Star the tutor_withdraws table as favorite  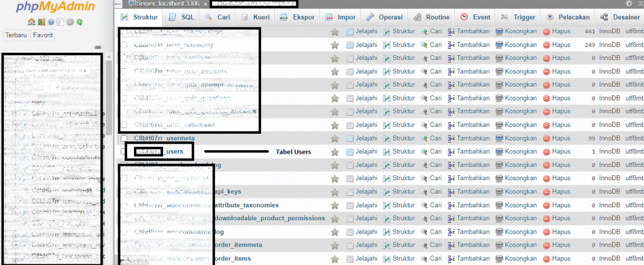(x=335, y=125)
